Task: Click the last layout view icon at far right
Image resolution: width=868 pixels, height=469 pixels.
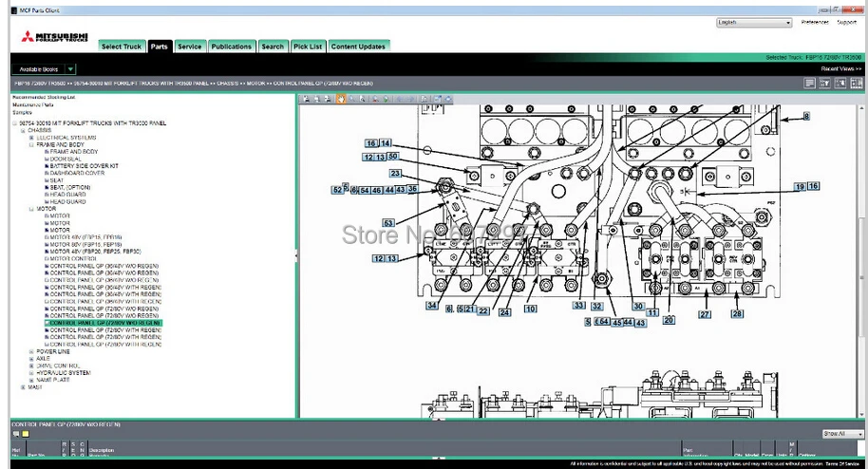Action: click(x=857, y=83)
